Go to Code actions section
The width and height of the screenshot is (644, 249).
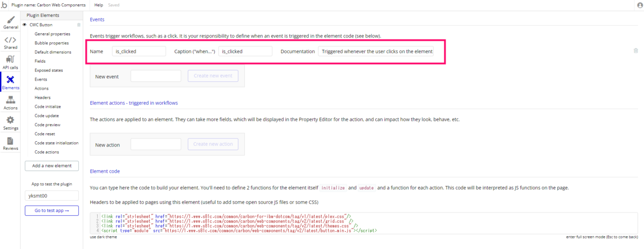tap(47, 152)
